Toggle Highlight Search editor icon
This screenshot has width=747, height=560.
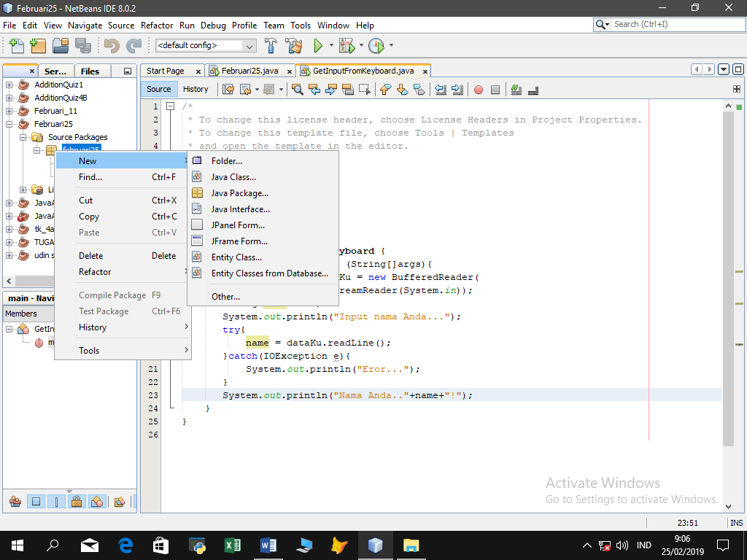tap(348, 90)
